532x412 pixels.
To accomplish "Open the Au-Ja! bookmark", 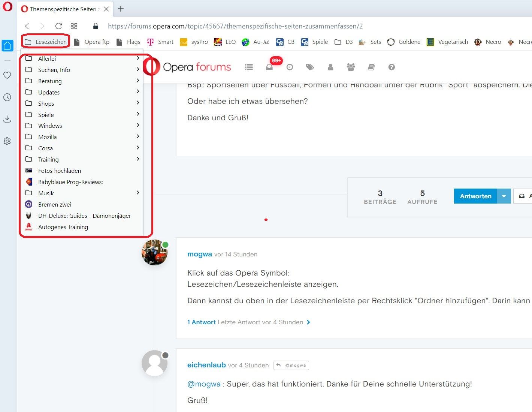I will pyautogui.click(x=256, y=42).
